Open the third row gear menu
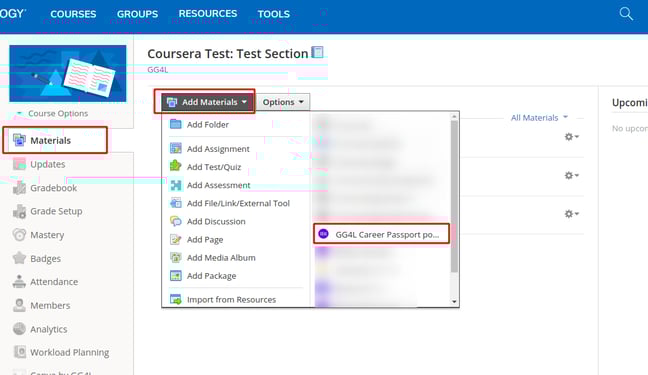Viewport: 648px width, 375px height. (x=572, y=214)
